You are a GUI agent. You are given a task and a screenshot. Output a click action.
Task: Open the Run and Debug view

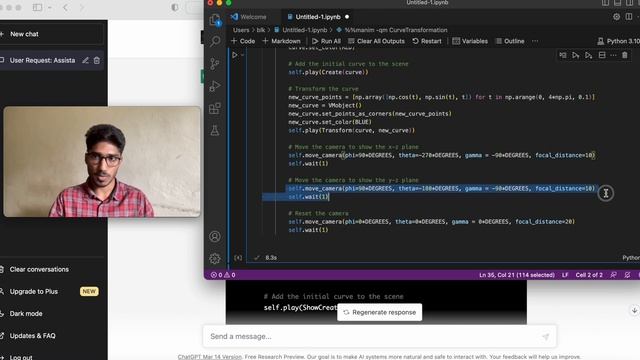[x=215, y=86]
